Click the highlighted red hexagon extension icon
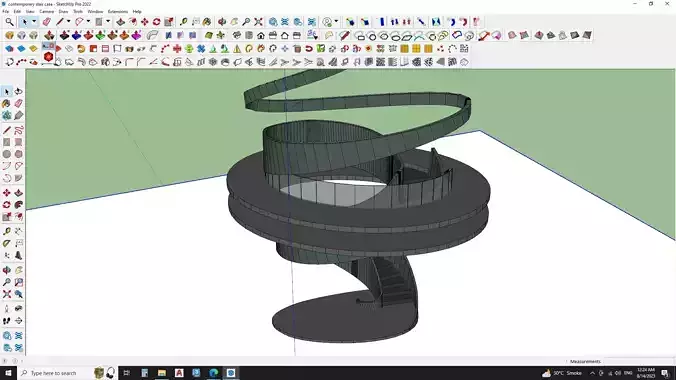 click(x=48, y=57)
